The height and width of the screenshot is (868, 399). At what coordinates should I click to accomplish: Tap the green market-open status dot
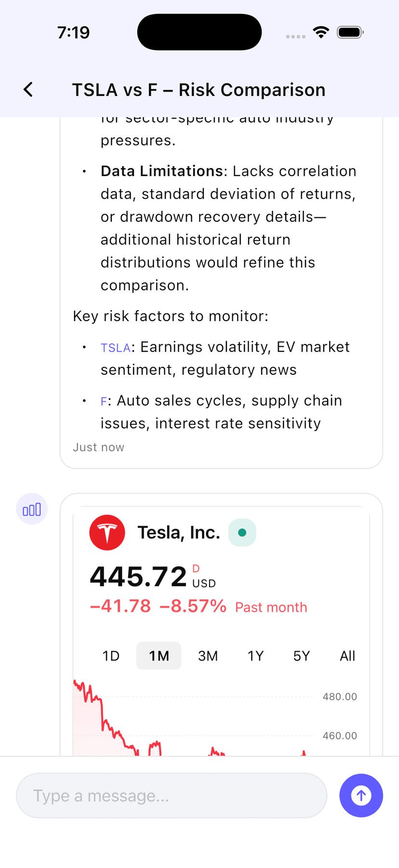pyautogui.click(x=242, y=532)
